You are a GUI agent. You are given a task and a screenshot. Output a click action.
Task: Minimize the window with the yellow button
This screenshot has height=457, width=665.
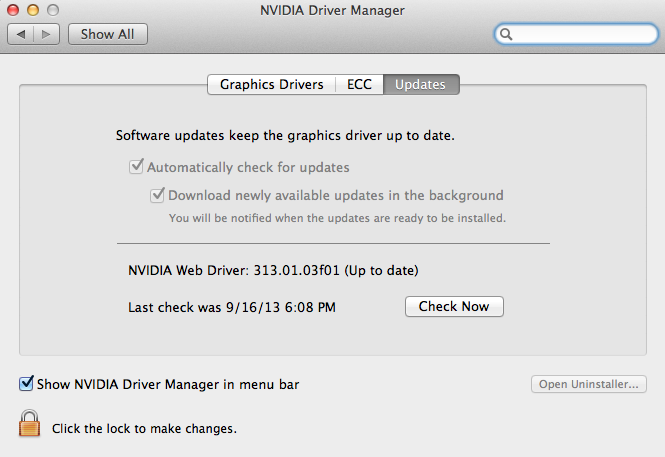click(x=33, y=10)
